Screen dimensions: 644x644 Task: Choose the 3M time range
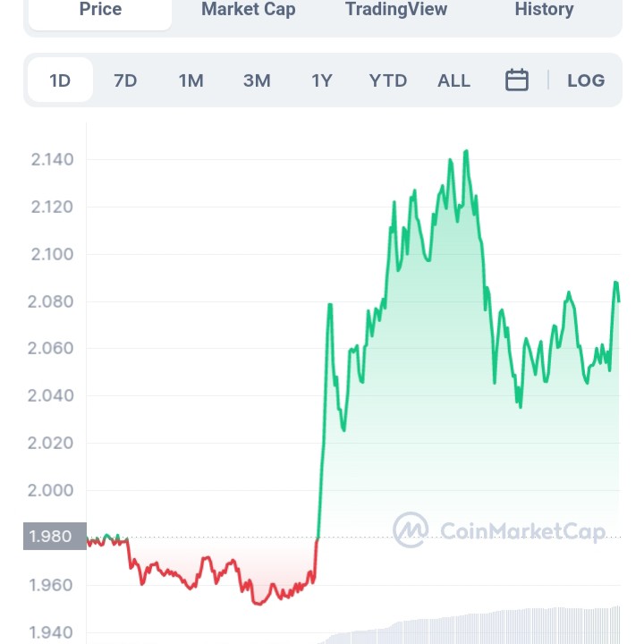pos(257,80)
